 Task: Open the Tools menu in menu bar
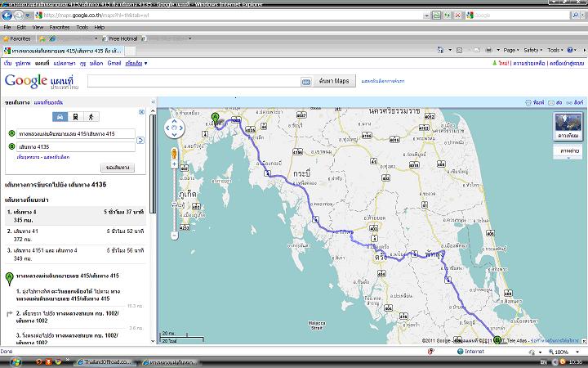tap(82, 27)
